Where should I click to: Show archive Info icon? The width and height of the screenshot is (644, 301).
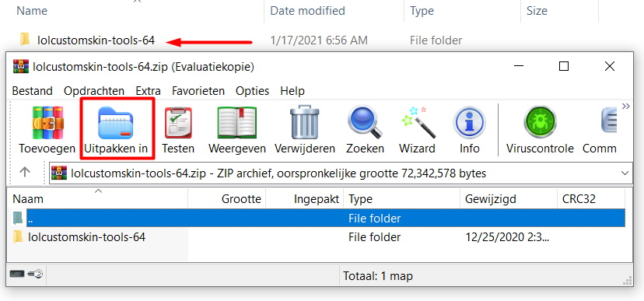(x=469, y=122)
